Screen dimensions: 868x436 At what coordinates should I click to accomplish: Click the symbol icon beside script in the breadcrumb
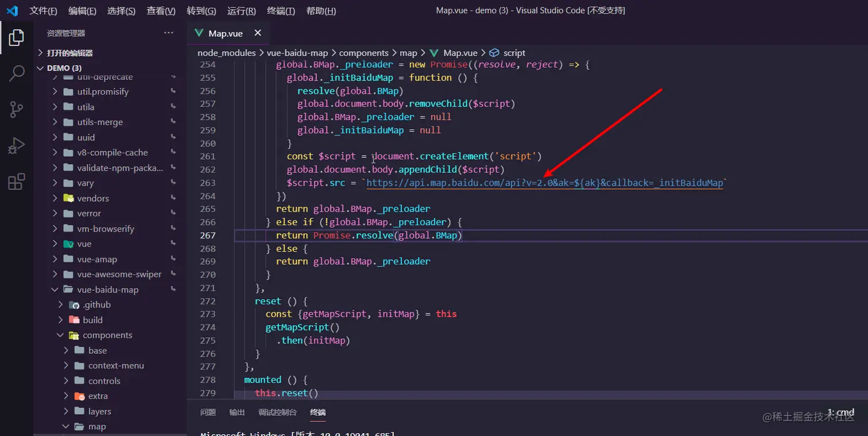point(494,53)
